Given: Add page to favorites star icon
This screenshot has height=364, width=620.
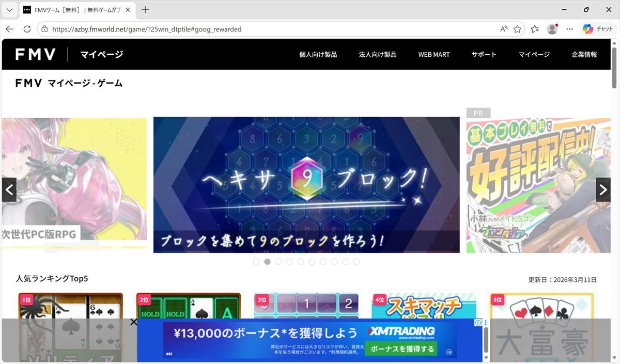Looking at the screenshot, I should (517, 29).
